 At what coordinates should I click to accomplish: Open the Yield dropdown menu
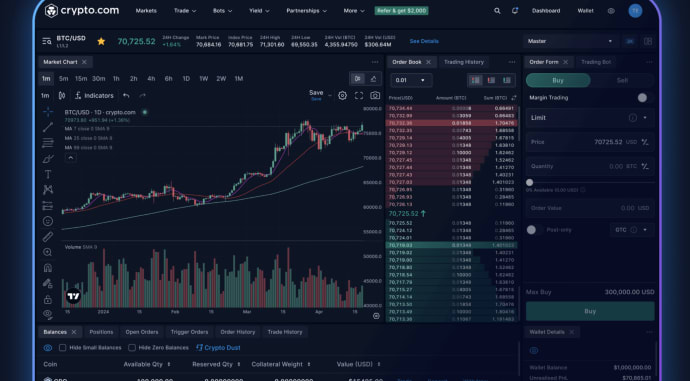click(259, 11)
